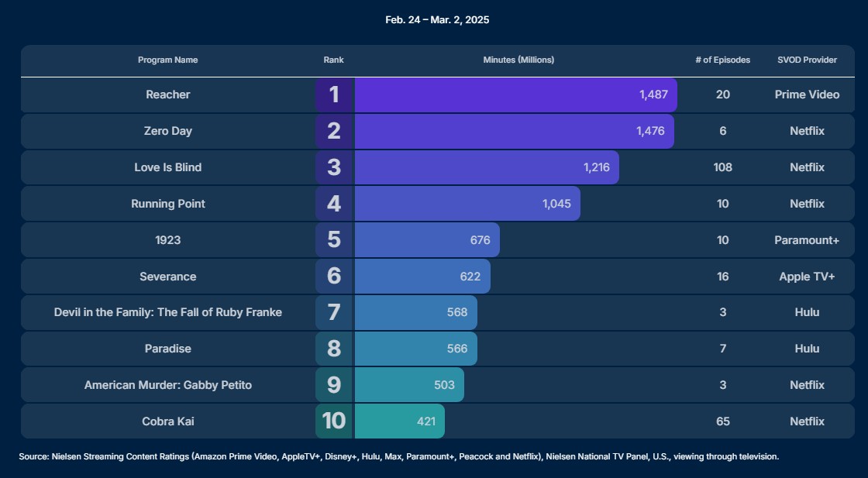Click the 421 bar for Cobra Kai
The width and height of the screenshot is (868, 478).
400,421
